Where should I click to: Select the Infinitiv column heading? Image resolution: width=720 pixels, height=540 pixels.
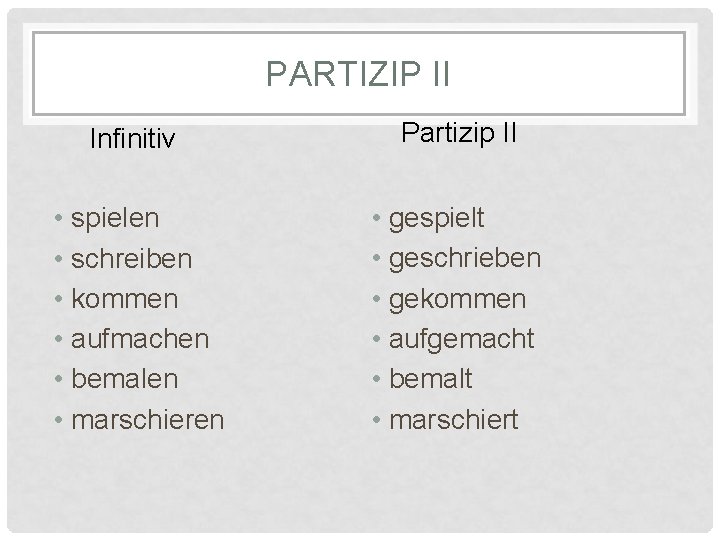pos(132,138)
